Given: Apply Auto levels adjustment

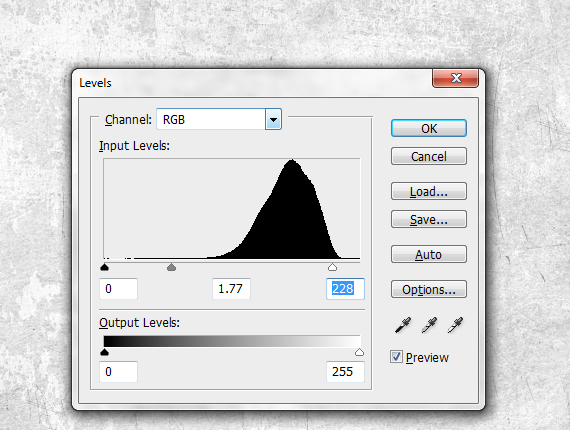Looking at the screenshot, I should [x=429, y=254].
